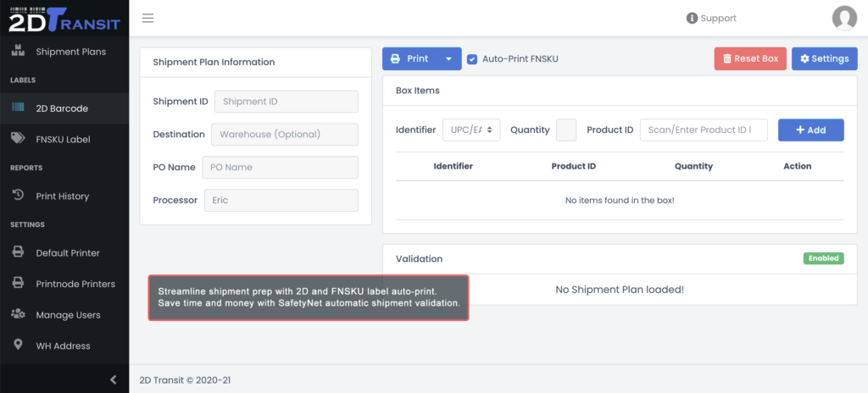Focus the Quantity input box
The height and width of the screenshot is (393, 868).
(566, 130)
